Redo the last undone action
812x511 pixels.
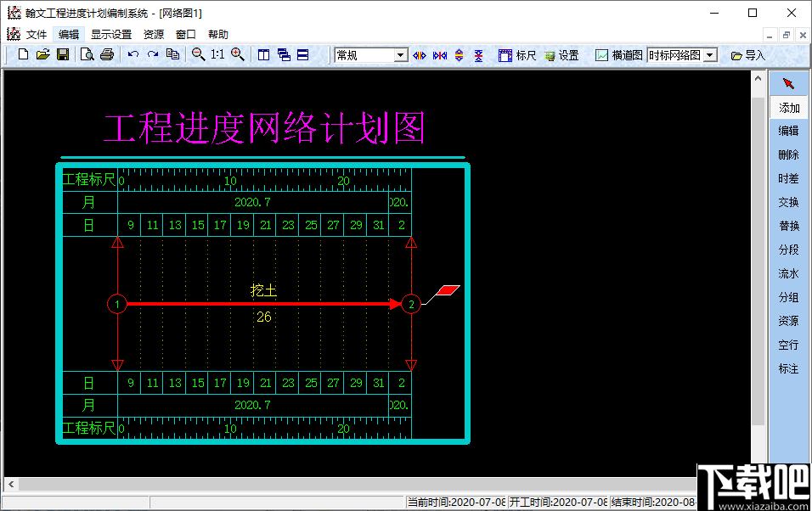(153, 55)
